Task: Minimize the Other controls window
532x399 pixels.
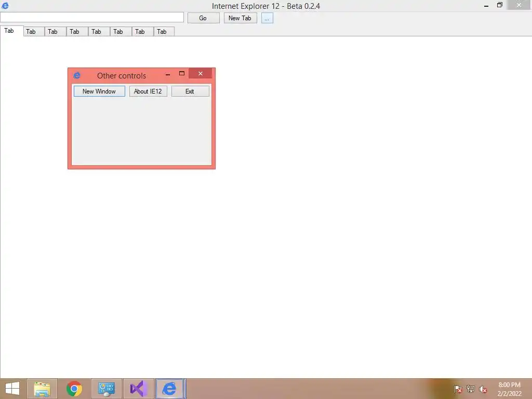Action: tap(168, 74)
